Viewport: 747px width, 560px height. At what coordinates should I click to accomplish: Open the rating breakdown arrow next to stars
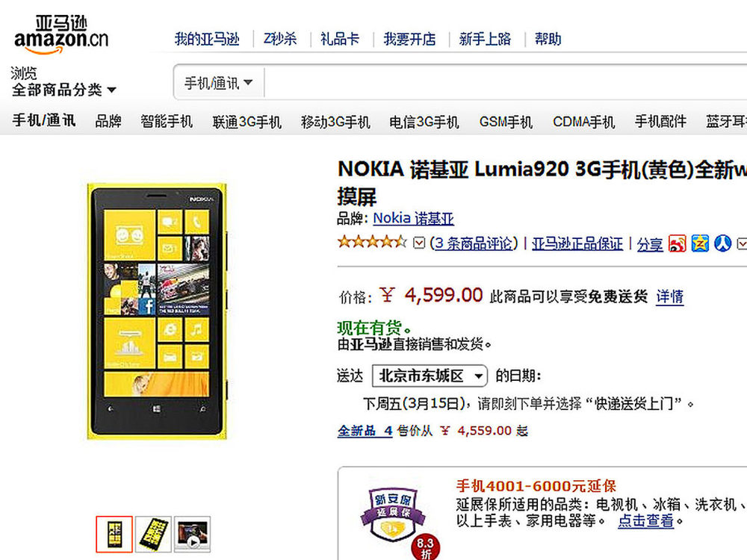(x=419, y=243)
